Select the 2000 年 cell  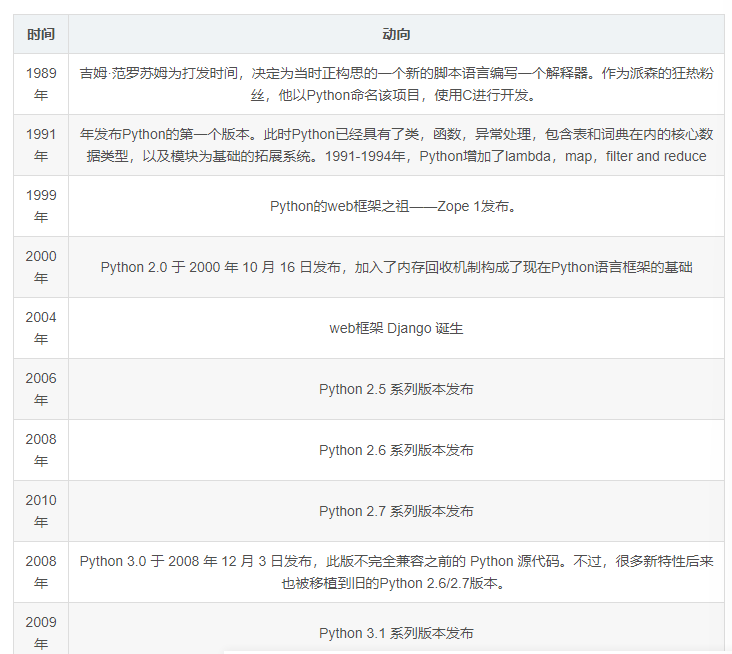point(41,267)
